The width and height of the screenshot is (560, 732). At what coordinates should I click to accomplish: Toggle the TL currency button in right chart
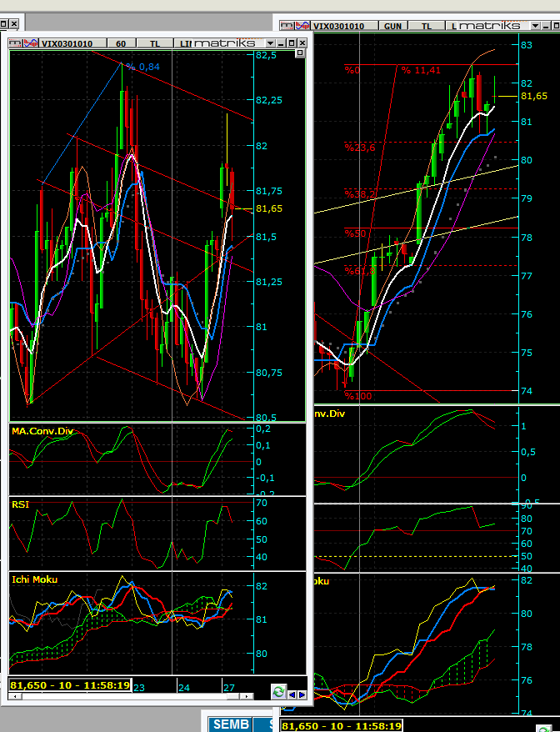[x=426, y=26]
